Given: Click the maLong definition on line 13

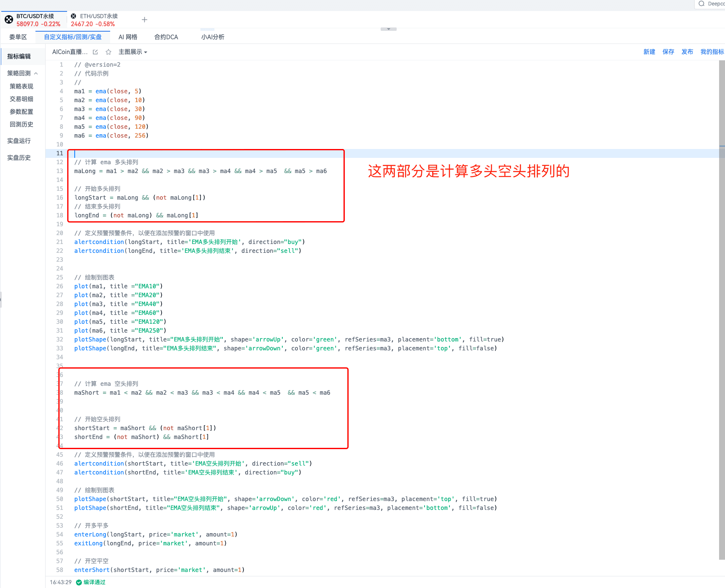Looking at the screenshot, I should (x=200, y=171).
